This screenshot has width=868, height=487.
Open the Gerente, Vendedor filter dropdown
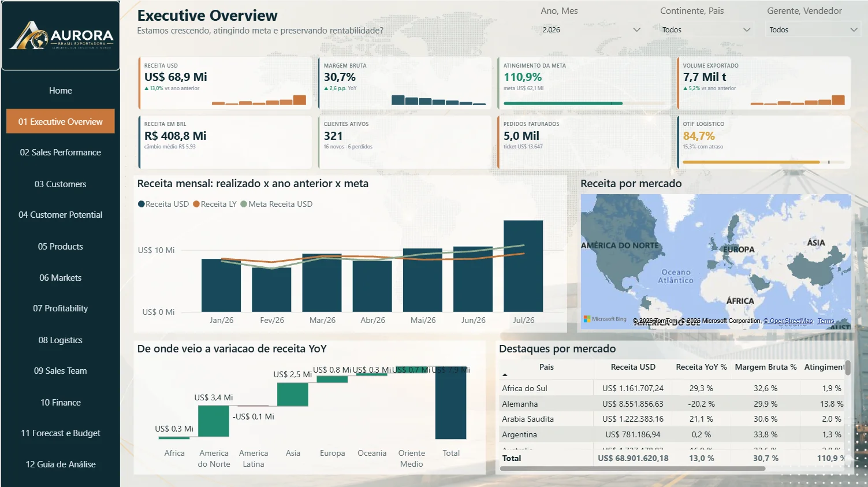pyautogui.click(x=813, y=29)
